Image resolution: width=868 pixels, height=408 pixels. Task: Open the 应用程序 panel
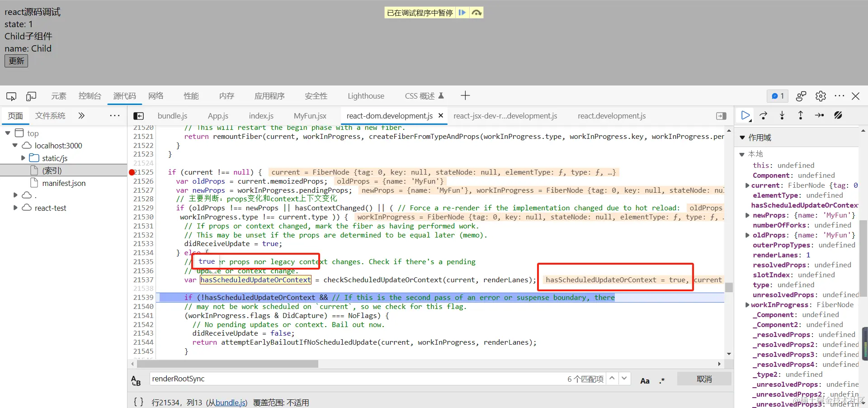(269, 96)
